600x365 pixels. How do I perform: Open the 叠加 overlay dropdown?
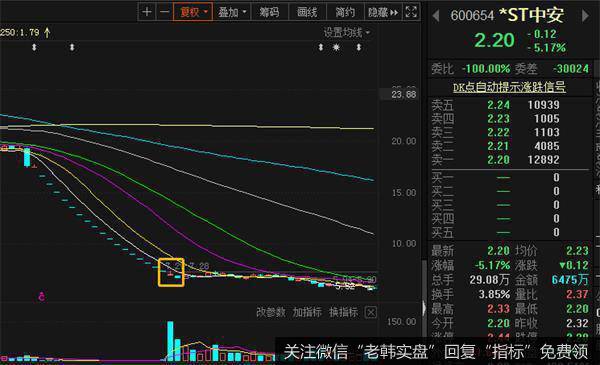click(x=232, y=12)
